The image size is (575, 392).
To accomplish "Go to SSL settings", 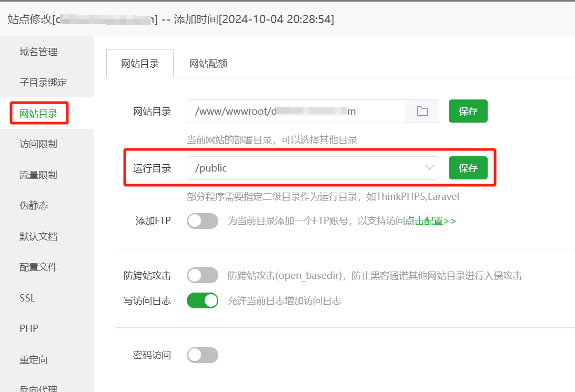I will pos(27,298).
